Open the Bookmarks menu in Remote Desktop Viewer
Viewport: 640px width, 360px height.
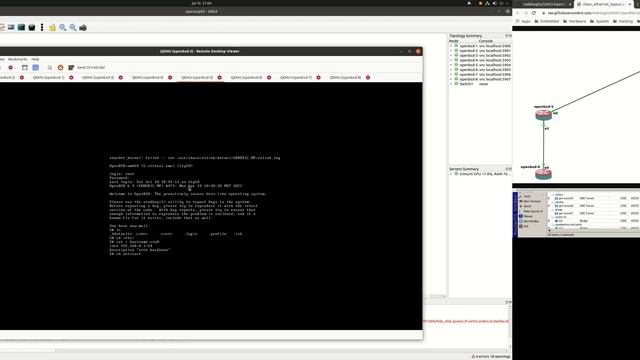(x=18, y=59)
